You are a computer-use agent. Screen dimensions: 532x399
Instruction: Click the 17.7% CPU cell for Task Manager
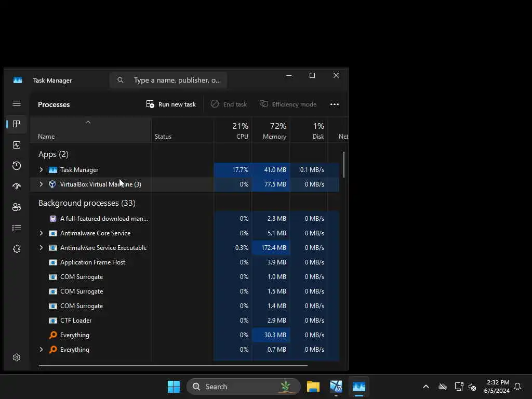[233, 170]
